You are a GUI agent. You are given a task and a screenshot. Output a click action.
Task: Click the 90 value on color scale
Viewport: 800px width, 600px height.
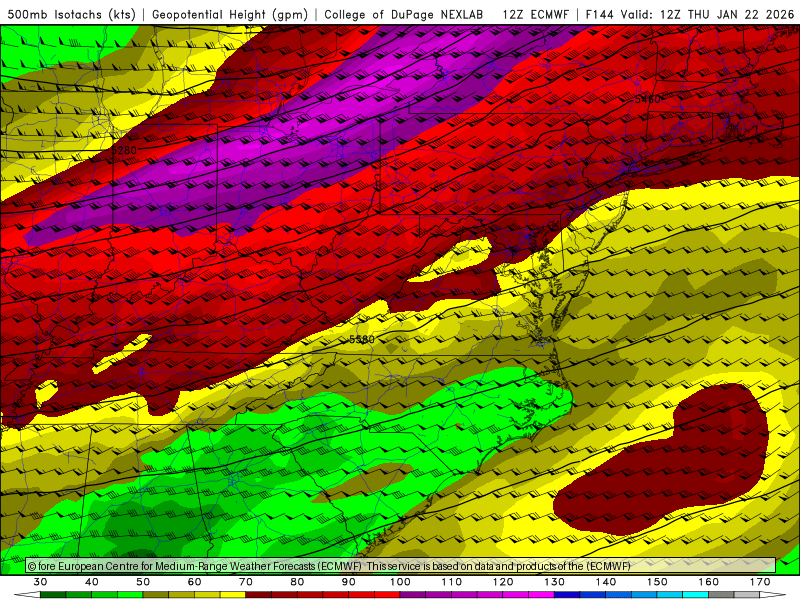coord(348,582)
